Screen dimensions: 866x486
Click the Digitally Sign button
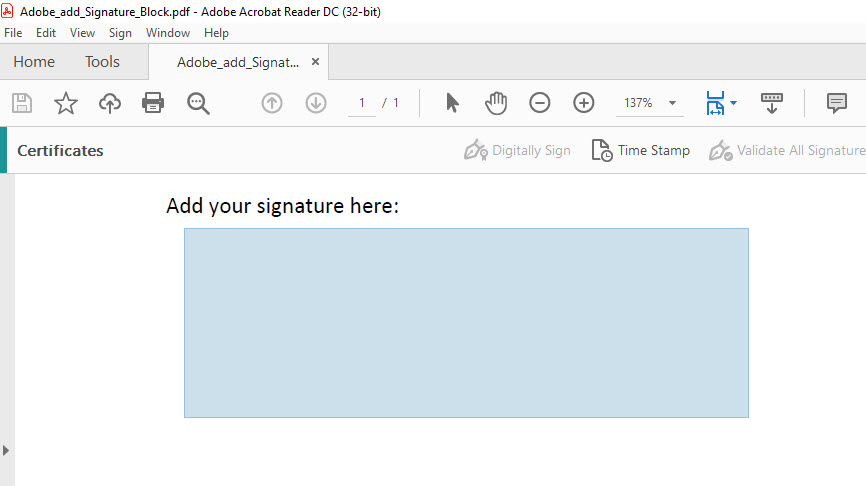coord(518,150)
